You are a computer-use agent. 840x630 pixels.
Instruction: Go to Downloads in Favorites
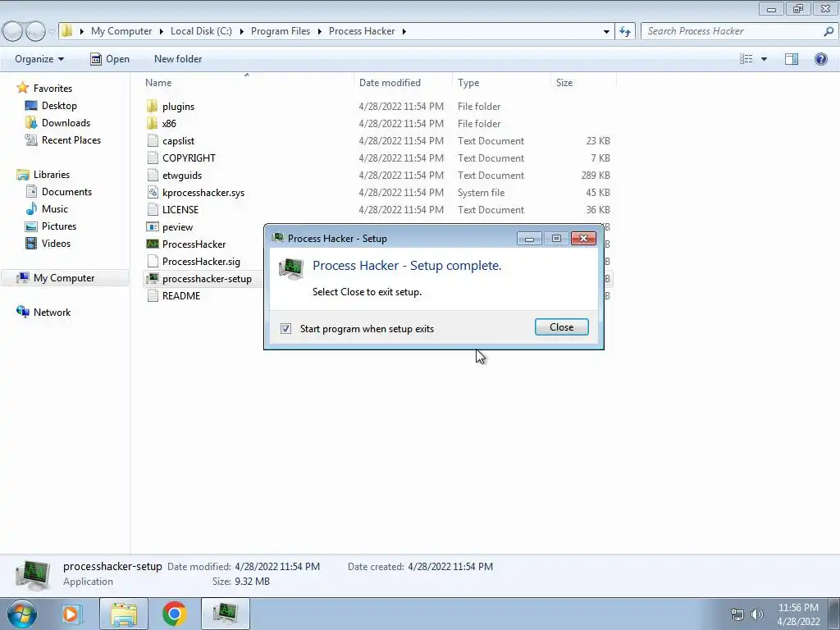[x=66, y=123]
